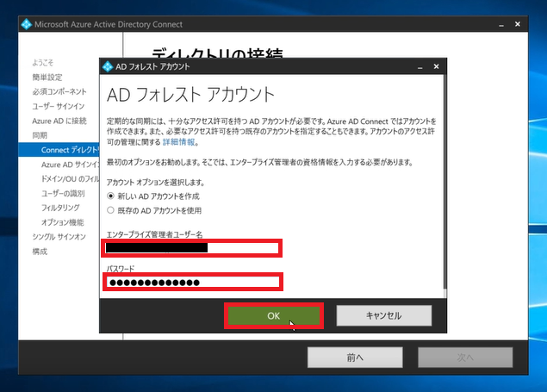Screen dimensions: 547x392
Task: Select 必須コンポーネント step in sidebar
Action: pyautogui.click(x=59, y=91)
